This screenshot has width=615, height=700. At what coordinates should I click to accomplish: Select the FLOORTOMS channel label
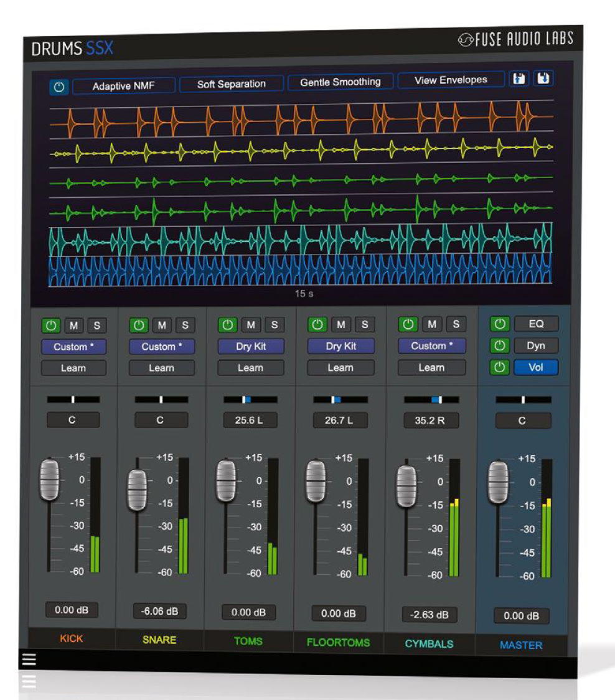click(x=338, y=642)
